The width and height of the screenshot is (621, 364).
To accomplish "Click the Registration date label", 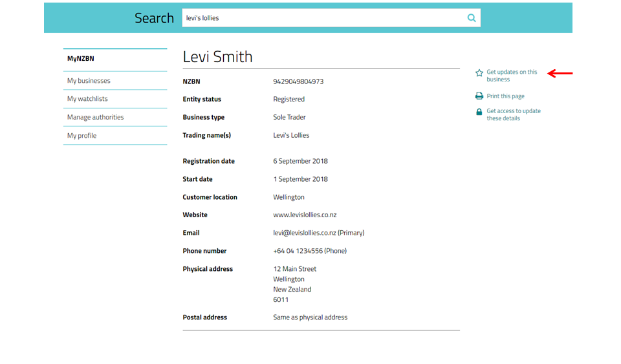I will click(x=209, y=161).
